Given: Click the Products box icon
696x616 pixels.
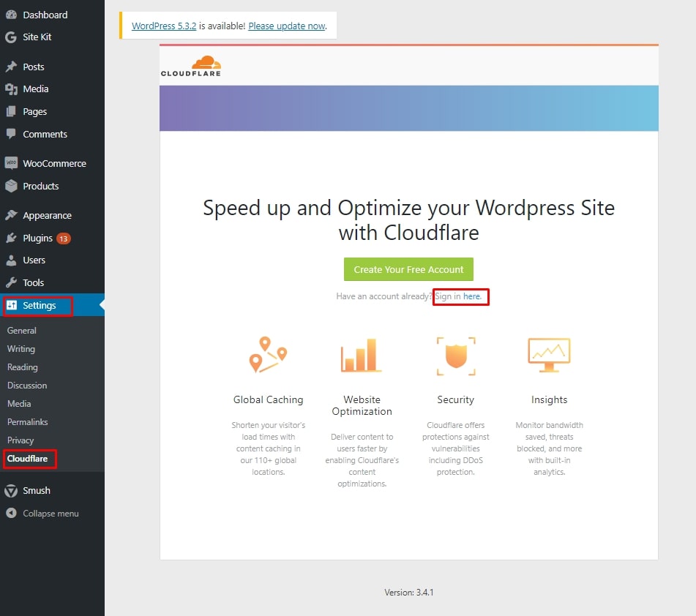Looking at the screenshot, I should (x=11, y=186).
